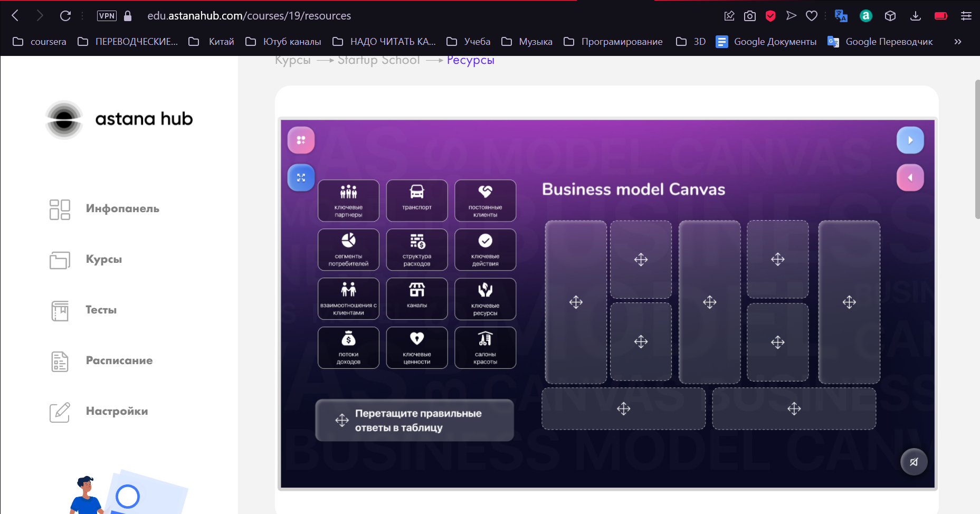Viewport: 980px width, 514px height.
Task: Open the Програмирование bookmarks folder
Action: tap(613, 42)
